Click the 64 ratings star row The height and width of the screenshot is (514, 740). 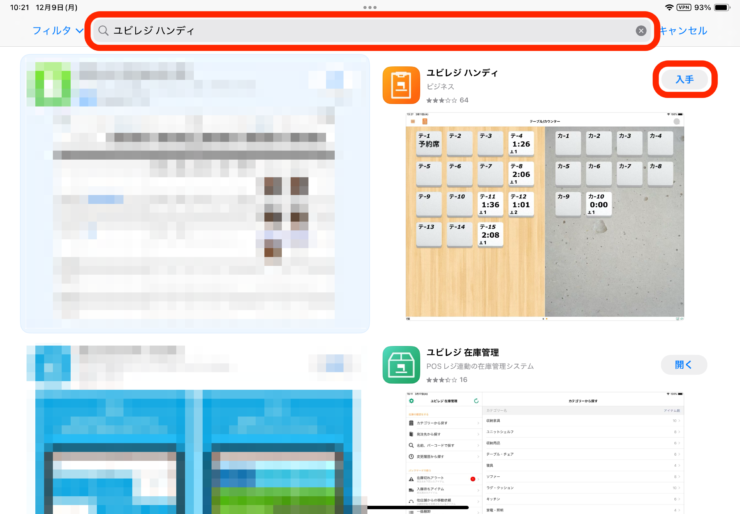[447, 100]
